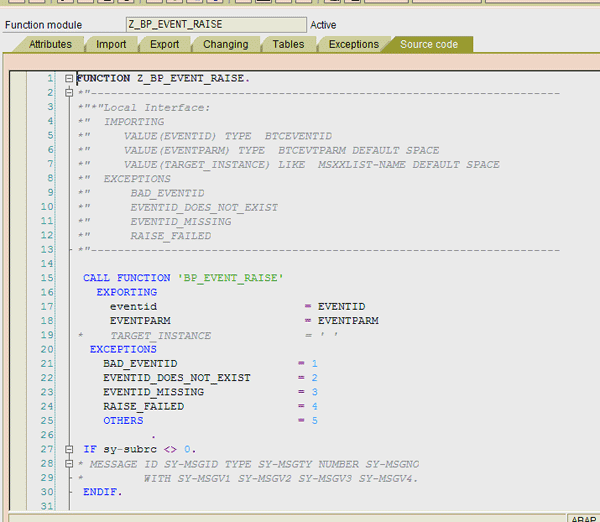Click the RAISE_FAILED exception on line 24
Viewport: 600px width, 522px height.
coord(143,406)
